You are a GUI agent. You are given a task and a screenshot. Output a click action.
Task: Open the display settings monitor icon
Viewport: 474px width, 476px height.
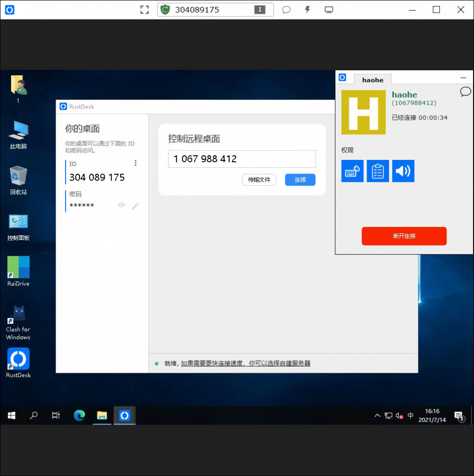click(329, 10)
